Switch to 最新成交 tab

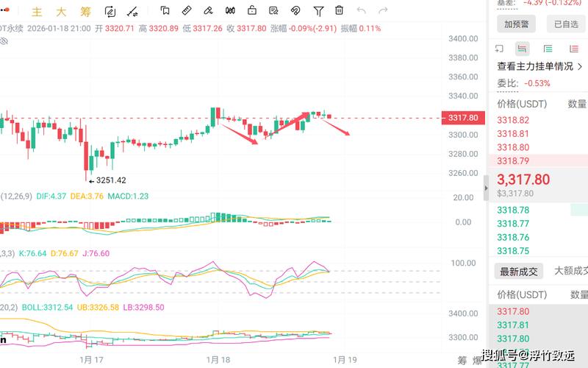pos(519,272)
